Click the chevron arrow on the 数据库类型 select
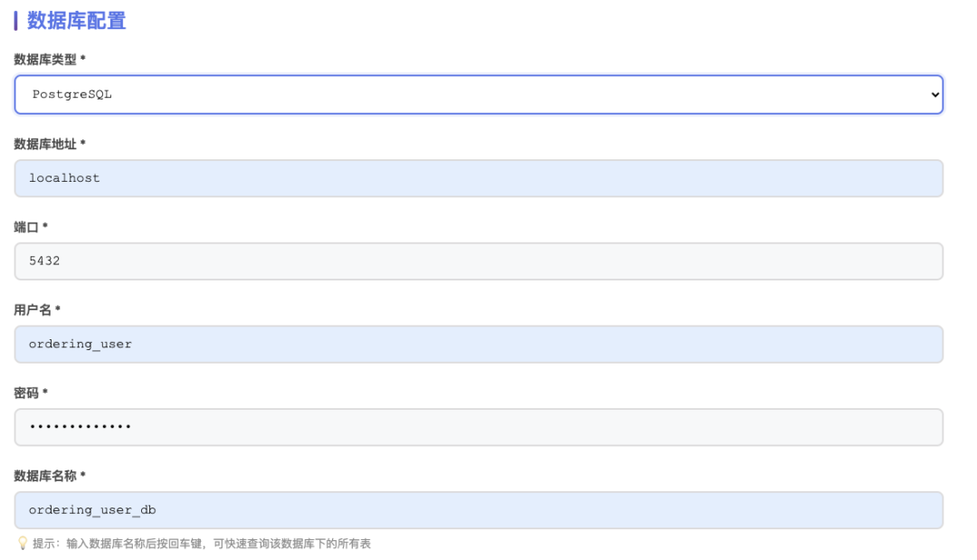This screenshot has height=560, width=977. 934,95
